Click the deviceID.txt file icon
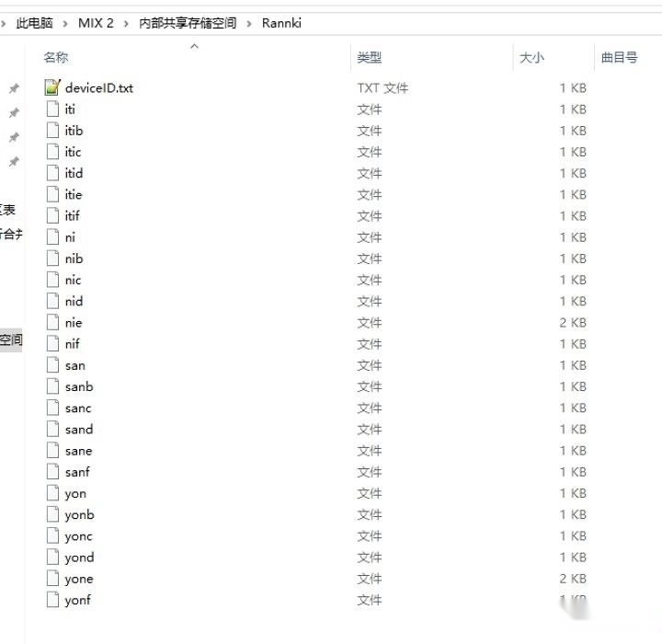662x644 pixels. (x=51, y=88)
